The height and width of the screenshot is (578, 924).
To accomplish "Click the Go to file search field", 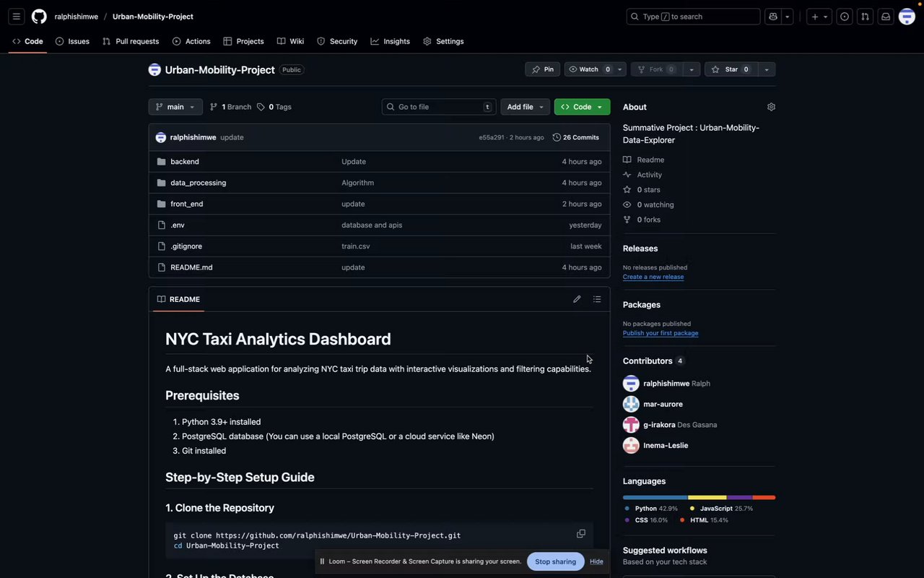I will click(x=439, y=107).
